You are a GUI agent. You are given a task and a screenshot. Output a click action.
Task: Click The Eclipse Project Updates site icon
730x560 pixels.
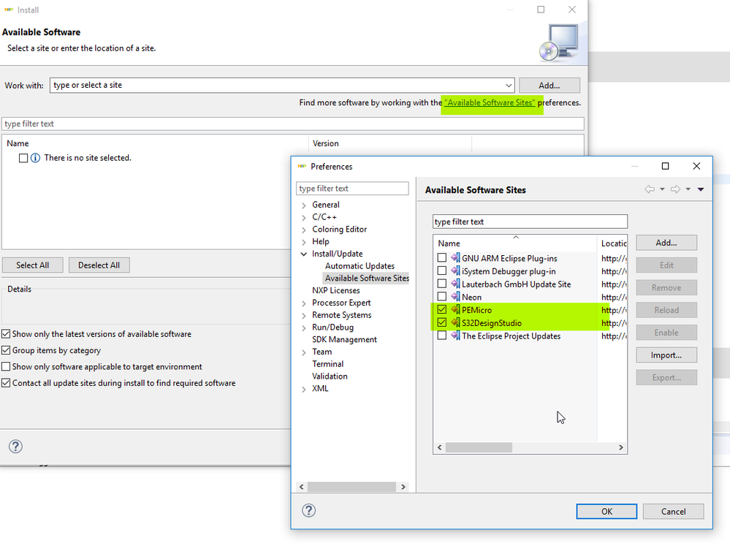pyautogui.click(x=455, y=336)
